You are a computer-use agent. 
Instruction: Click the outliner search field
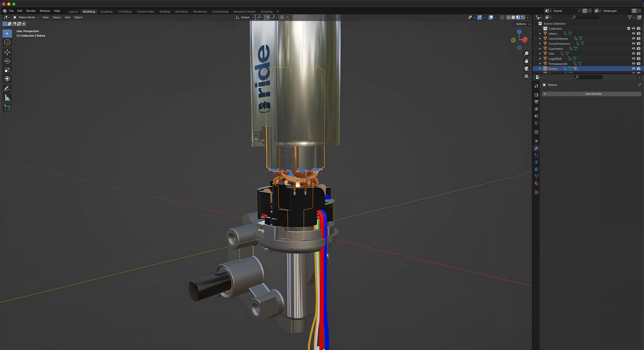(585, 17)
